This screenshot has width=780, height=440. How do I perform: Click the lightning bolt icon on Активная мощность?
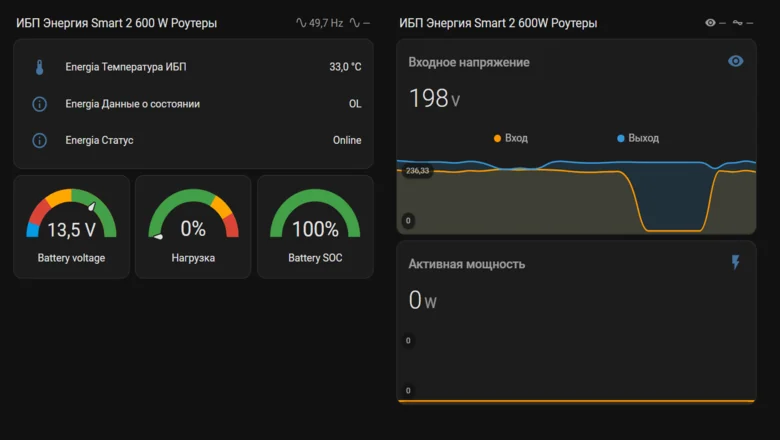735,262
